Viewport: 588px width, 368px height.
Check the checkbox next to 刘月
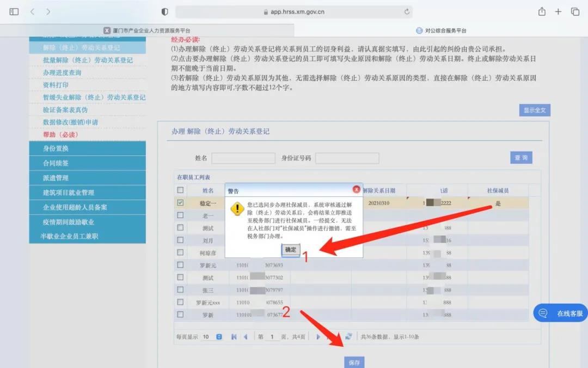click(x=180, y=240)
